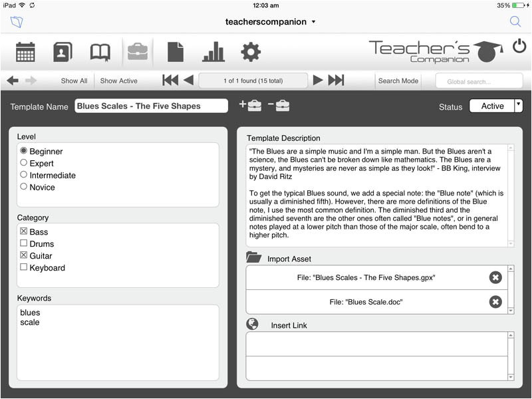Go to the next record
Image resolution: width=532 pixels, height=399 pixels.
[318, 80]
